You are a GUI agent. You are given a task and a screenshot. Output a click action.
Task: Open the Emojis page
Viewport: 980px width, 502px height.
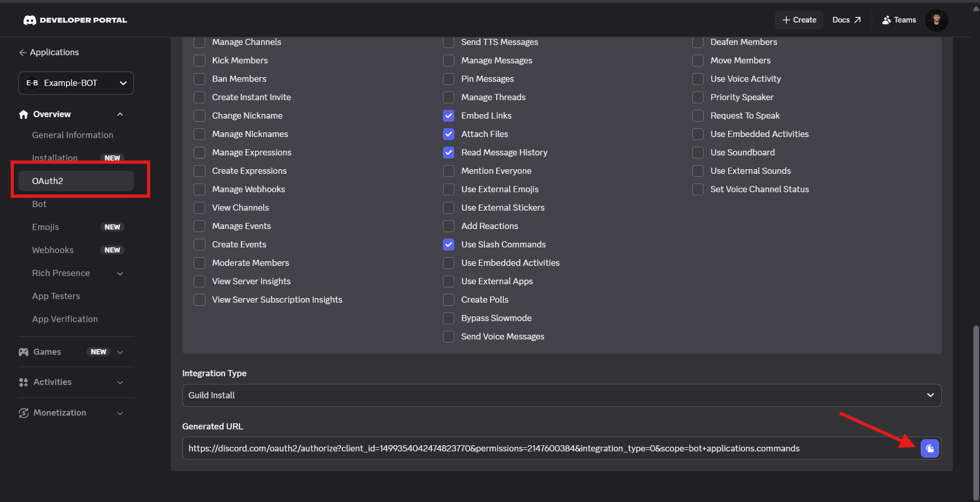click(x=45, y=227)
